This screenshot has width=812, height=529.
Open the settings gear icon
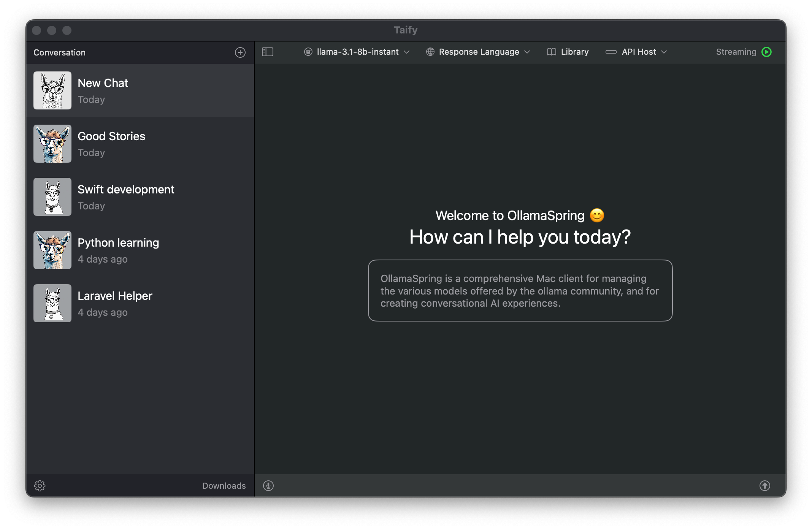[x=40, y=486]
